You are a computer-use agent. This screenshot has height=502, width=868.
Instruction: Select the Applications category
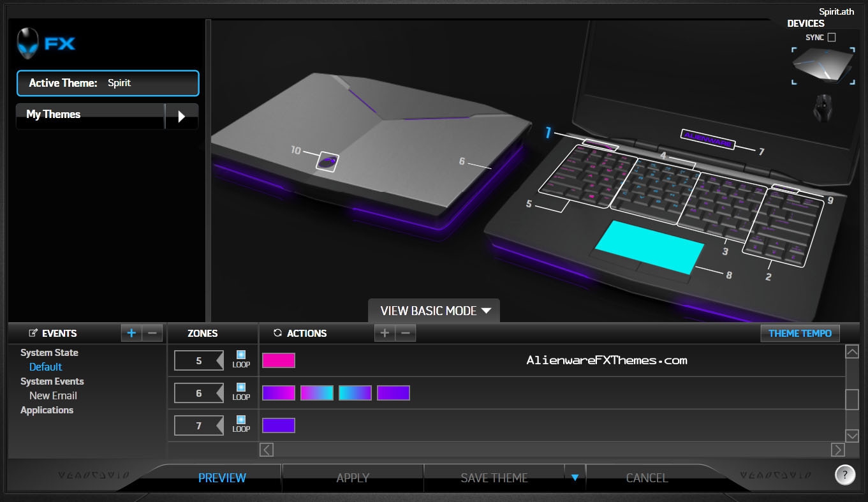pyautogui.click(x=47, y=410)
